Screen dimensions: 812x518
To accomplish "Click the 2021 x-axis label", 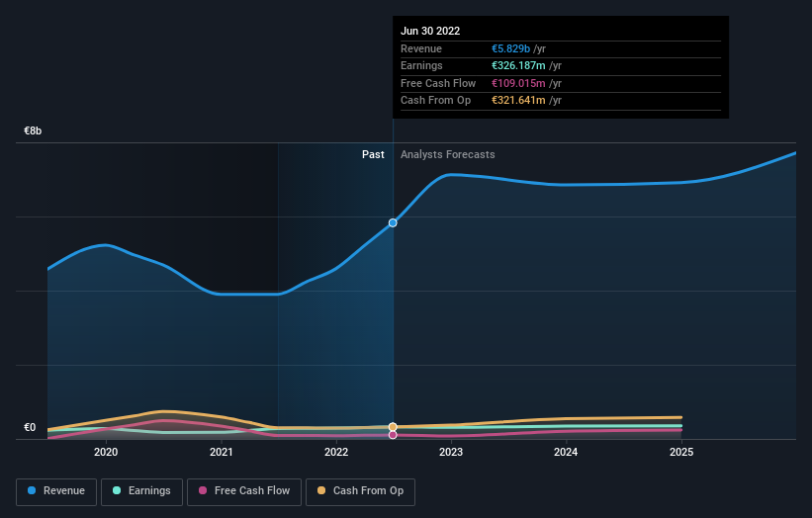I will (x=222, y=453).
